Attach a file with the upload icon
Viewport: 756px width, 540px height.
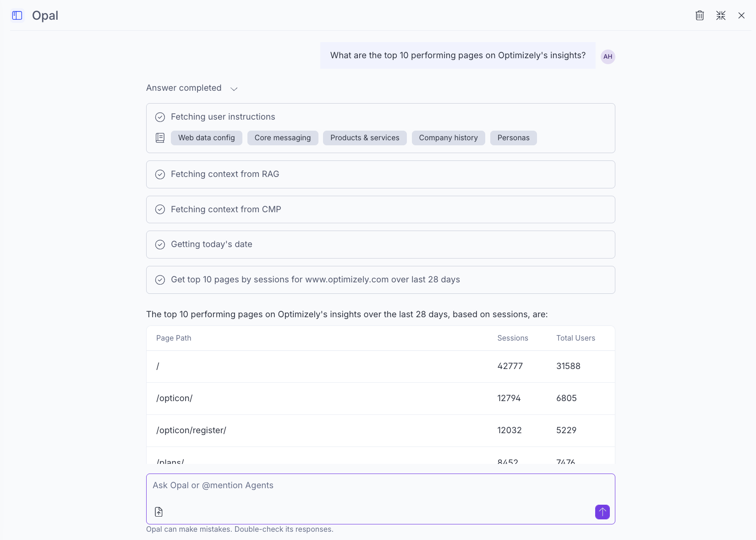[x=159, y=512]
